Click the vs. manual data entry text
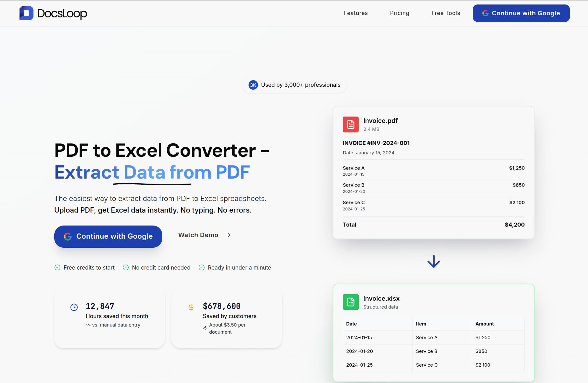 (116, 325)
